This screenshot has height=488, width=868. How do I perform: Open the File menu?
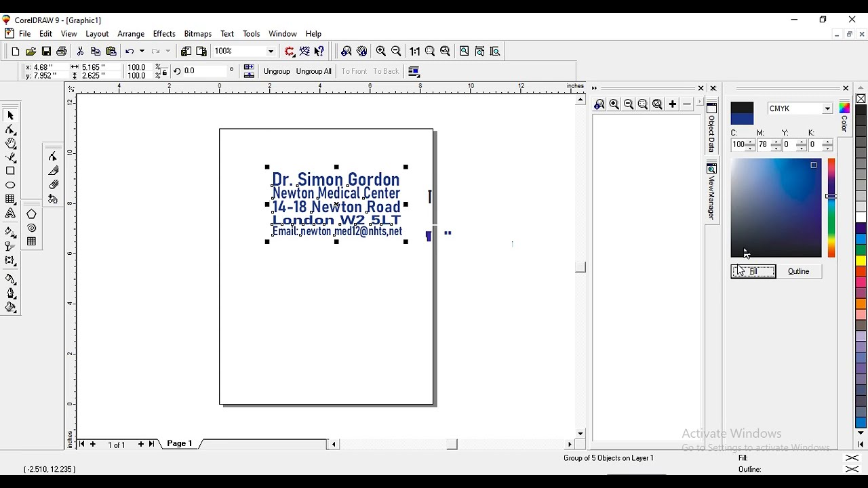click(x=25, y=34)
